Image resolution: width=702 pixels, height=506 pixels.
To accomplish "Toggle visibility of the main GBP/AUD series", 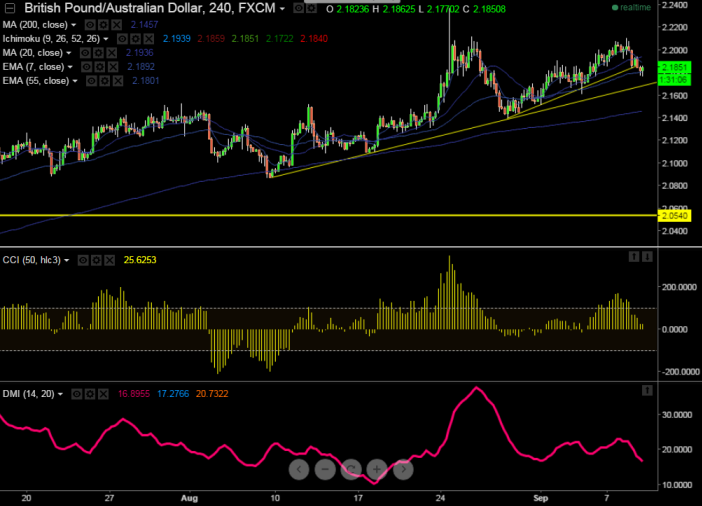I will point(298,8).
